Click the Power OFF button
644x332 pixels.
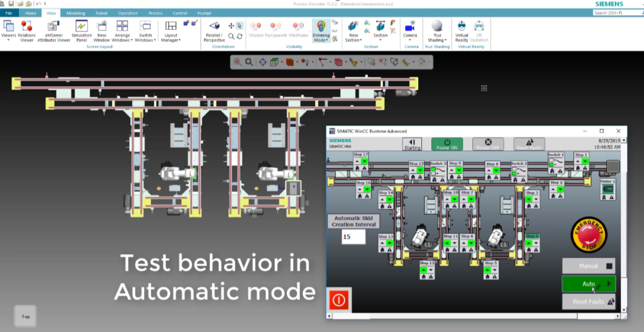coord(488,144)
